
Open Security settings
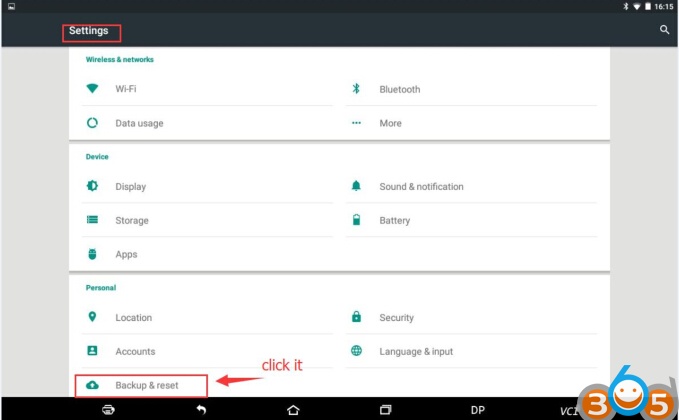coord(471,317)
